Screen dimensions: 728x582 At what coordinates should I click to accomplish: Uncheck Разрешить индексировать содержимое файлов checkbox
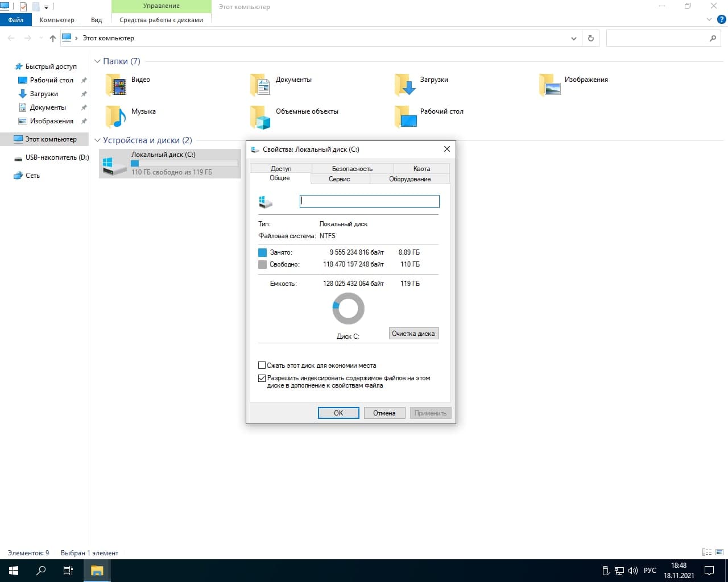(262, 378)
